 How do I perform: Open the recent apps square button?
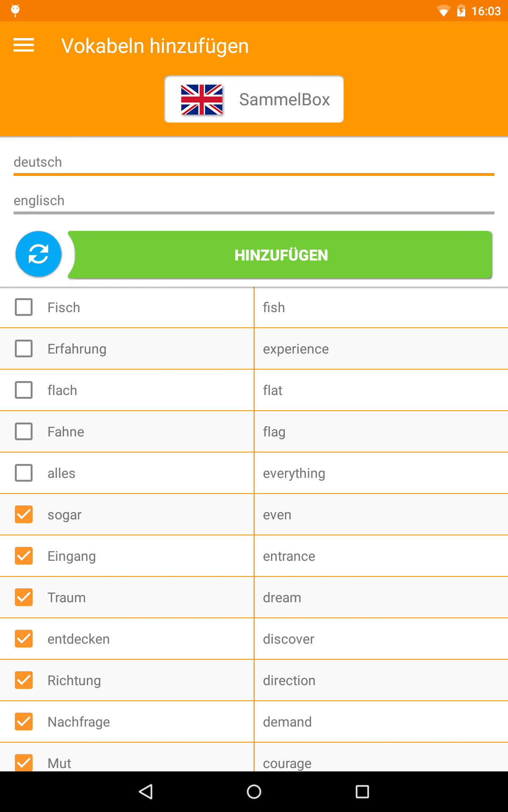(362, 791)
